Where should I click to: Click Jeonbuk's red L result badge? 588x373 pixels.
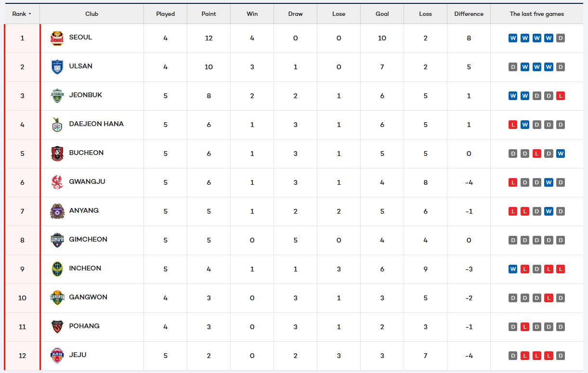[561, 96]
